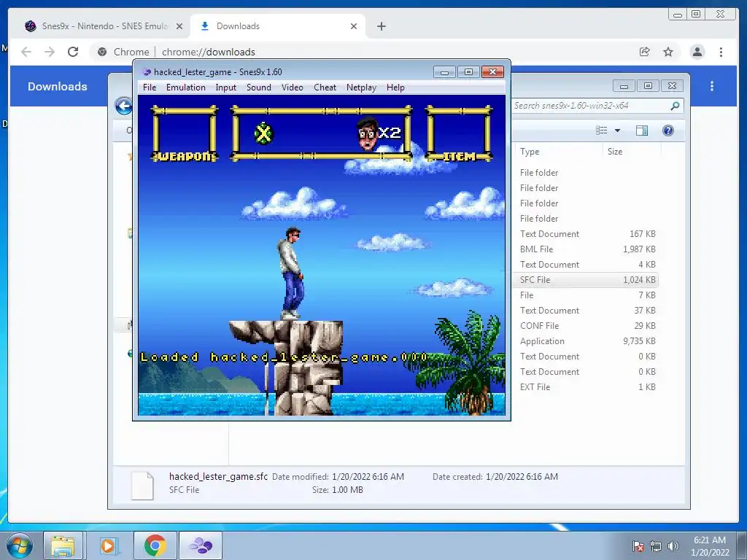Switch to Chrome from the taskbar

155,545
